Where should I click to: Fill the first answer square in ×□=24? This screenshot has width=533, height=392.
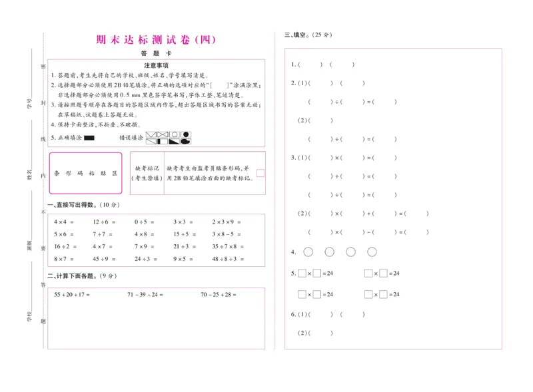pos(301,273)
